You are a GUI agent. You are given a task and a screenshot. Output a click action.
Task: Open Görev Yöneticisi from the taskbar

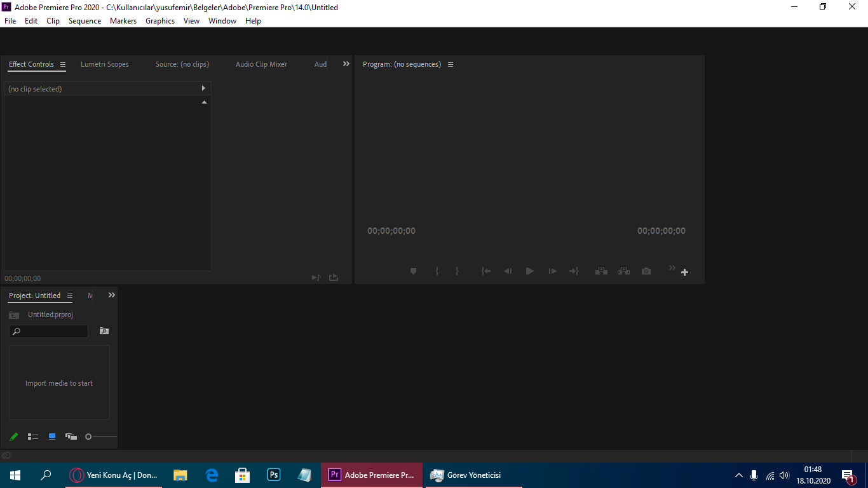pyautogui.click(x=474, y=475)
